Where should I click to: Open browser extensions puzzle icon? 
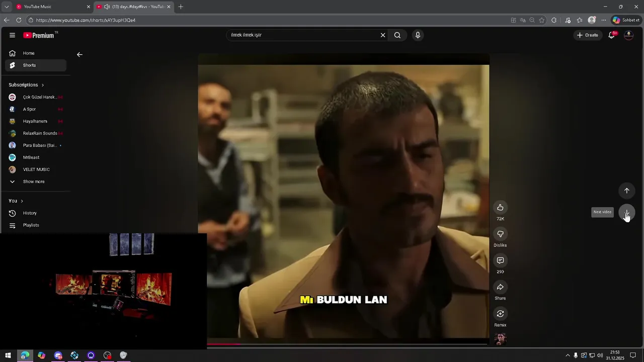coord(554,20)
